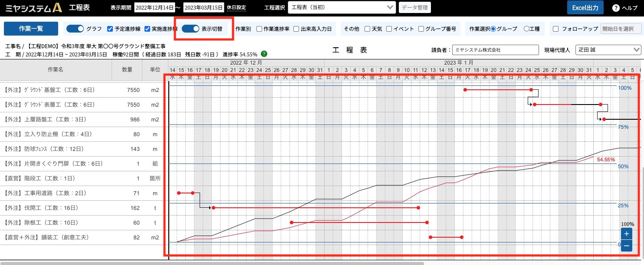Enable the 天気 checkbox

[368, 29]
